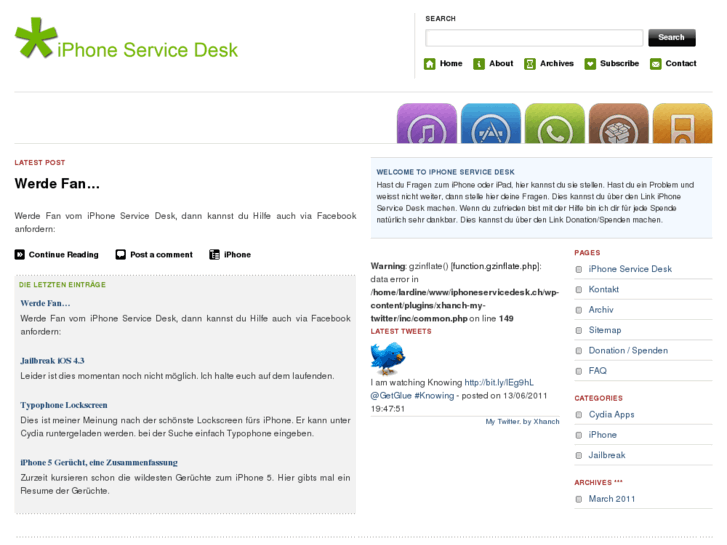Image resolution: width=727 pixels, height=545 pixels.
Task: Open the Archiv page link
Action: coord(601,310)
